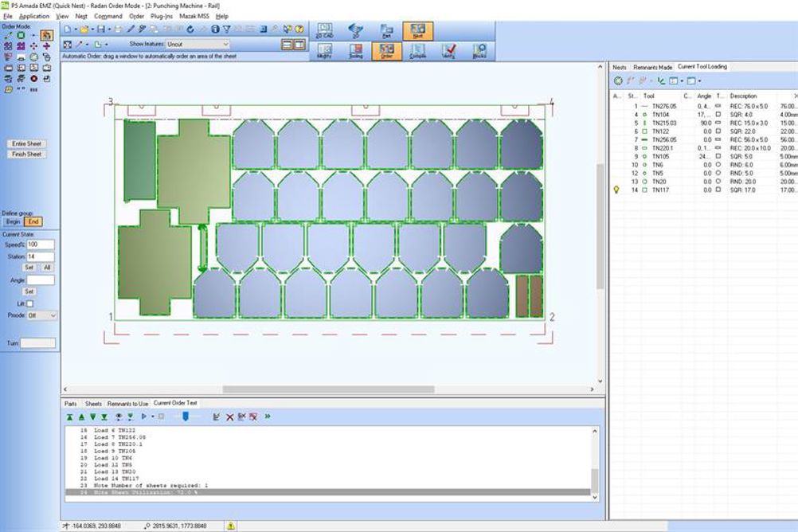Image resolution: width=798 pixels, height=532 pixels.
Task: Click the red X delete icon in order text toolbar
Action: [x=229, y=417]
